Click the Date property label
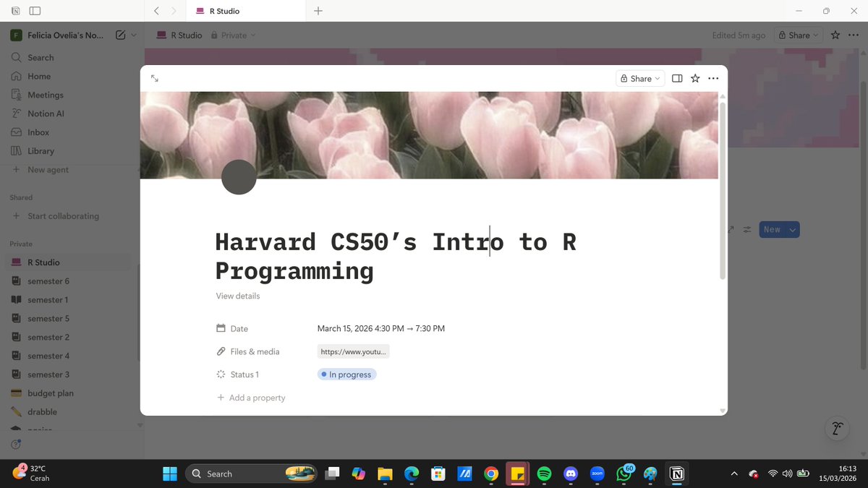The width and height of the screenshot is (868, 488). pyautogui.click(x=232, y=328)
